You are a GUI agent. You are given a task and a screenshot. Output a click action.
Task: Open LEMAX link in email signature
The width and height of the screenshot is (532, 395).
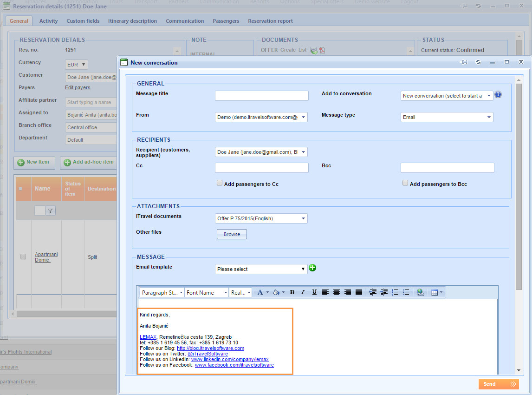148,337
